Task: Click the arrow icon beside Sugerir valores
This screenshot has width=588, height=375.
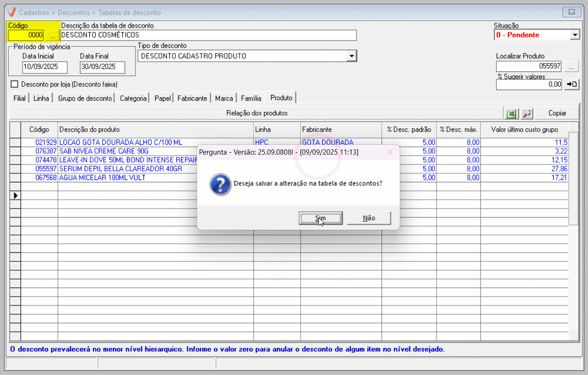Action: [572, 84]
